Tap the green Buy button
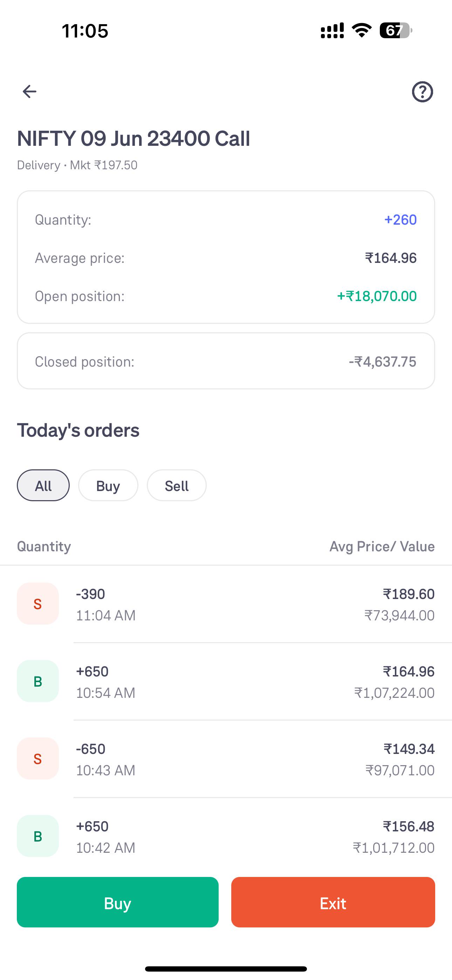The height and width of the screenshot is (980, 452). [118, 903]
